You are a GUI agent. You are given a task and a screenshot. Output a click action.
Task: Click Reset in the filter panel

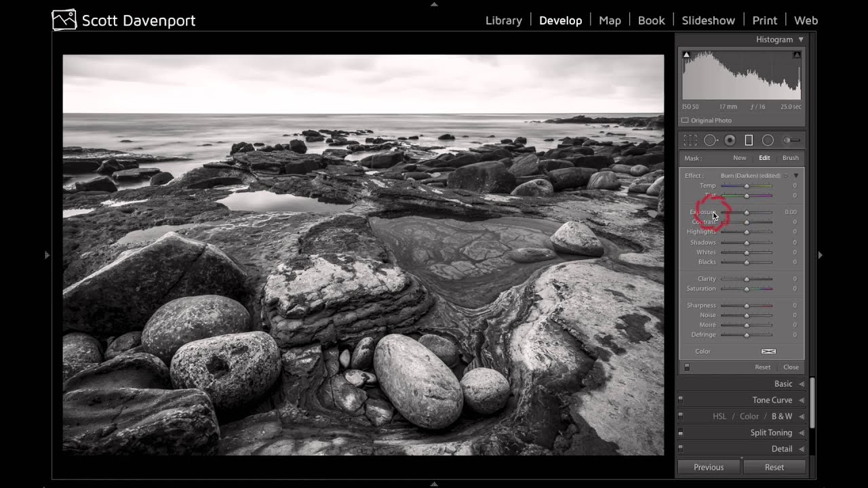(762, 367)
